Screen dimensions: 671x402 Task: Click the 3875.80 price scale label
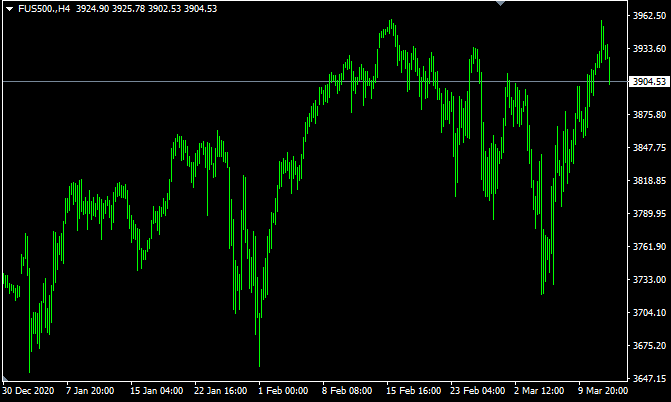pos(649,114)
